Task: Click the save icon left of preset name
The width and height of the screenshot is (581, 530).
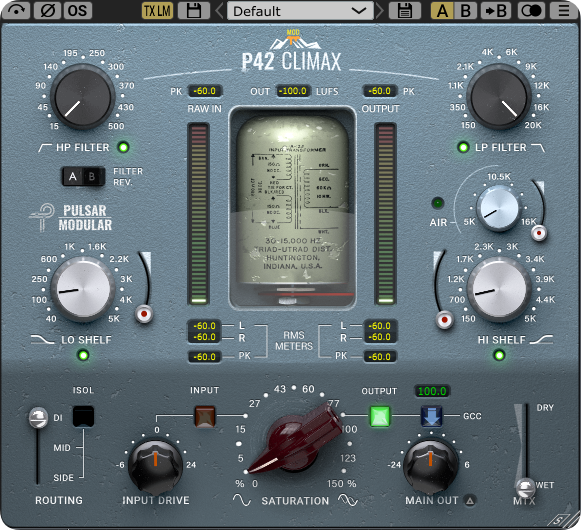Action: tap(194, 11)
